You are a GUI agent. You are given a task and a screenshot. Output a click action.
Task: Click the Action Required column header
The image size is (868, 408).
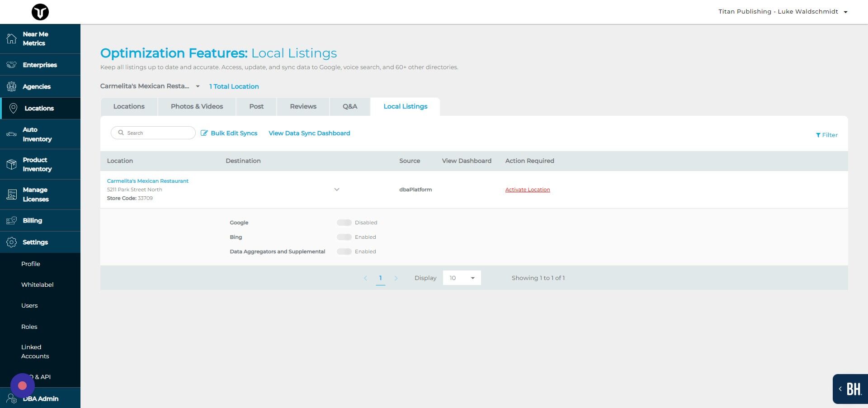click(x=529, y=161)
